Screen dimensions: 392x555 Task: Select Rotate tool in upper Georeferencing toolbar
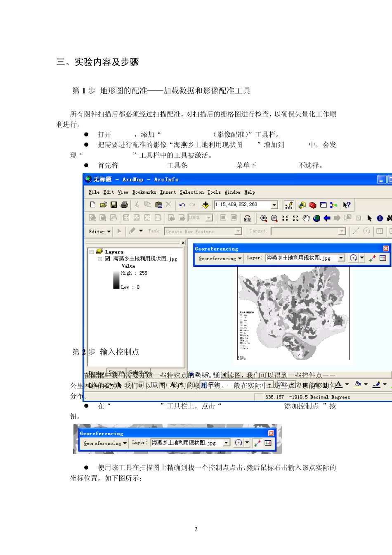pos(354,258)
